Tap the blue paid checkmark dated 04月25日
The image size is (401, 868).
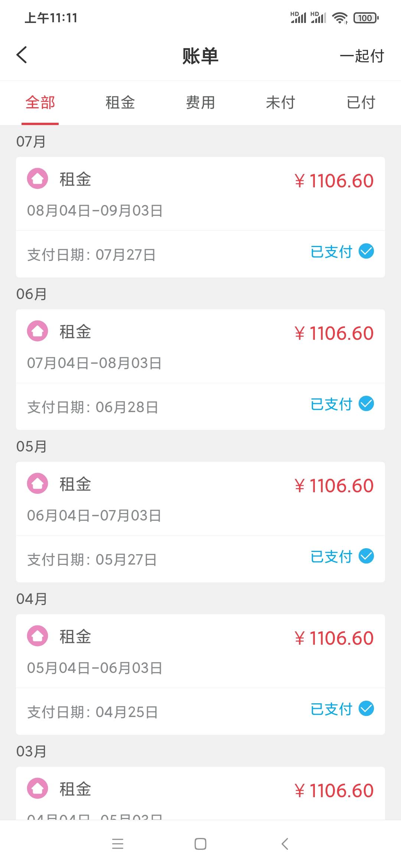(366, 708)
